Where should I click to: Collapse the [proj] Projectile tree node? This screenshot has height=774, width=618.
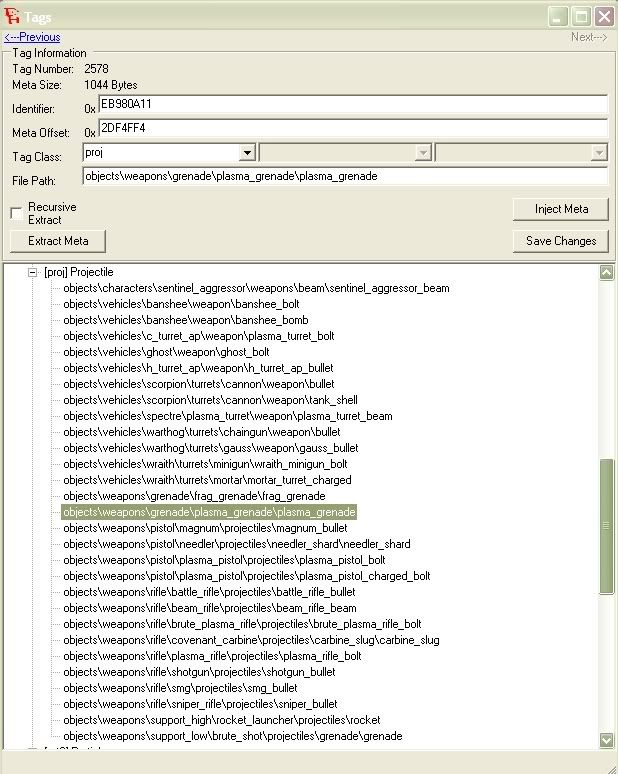coord(32,272)
